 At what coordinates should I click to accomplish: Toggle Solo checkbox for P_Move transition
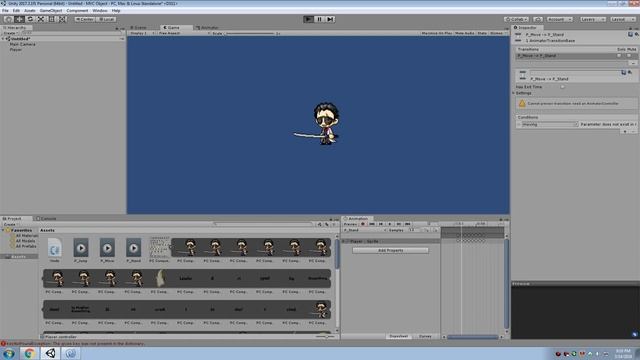(619, 56)
